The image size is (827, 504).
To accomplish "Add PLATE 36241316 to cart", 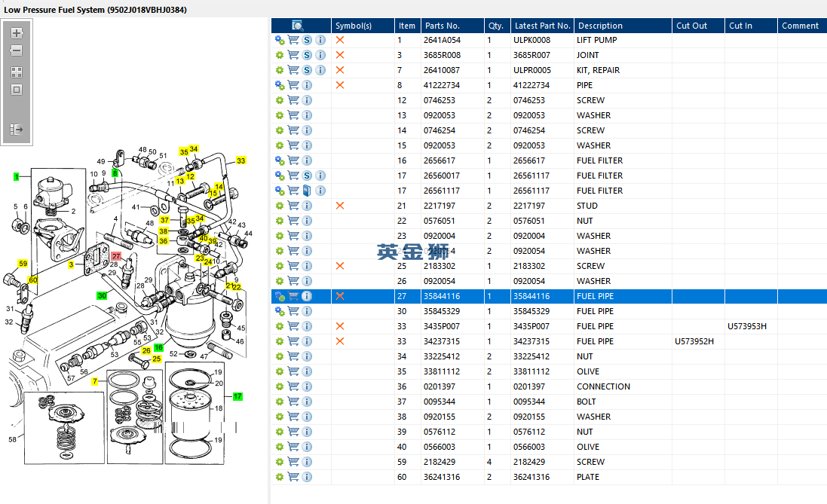I will pyautogui.click(x=293, y=477).
